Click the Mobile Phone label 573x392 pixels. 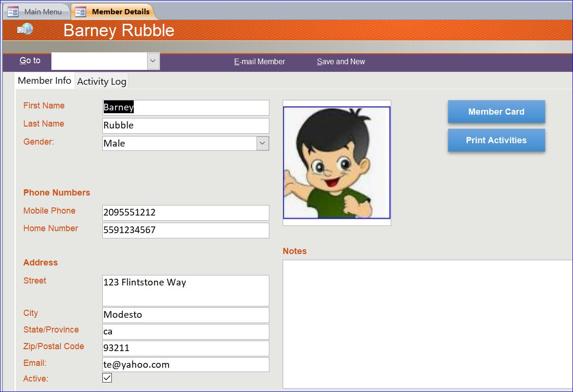pos(49,211)
